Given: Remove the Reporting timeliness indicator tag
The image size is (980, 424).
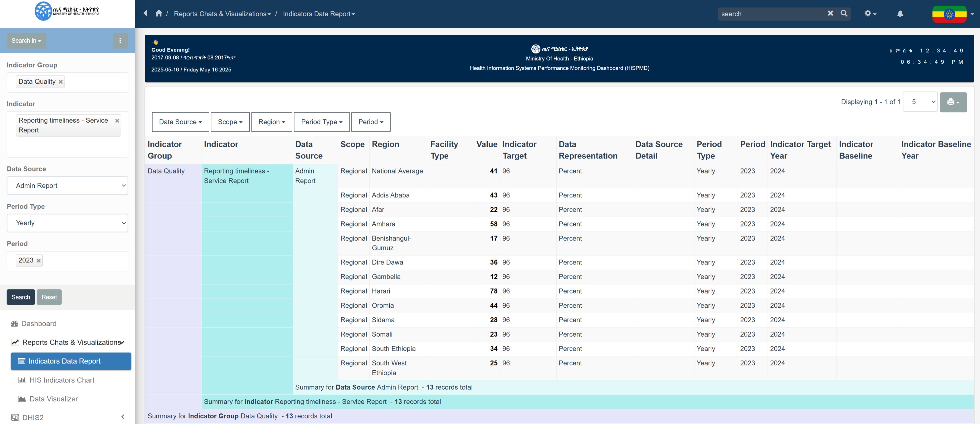Looking at the screenshot, I should [117, 120].
